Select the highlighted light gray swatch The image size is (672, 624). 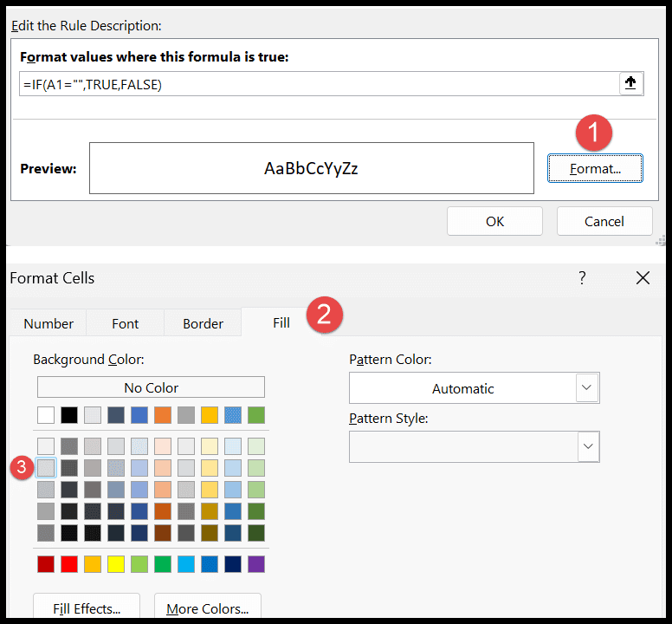[x=46, y=467]
